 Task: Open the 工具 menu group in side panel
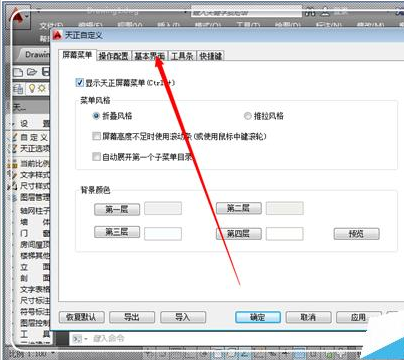coord(34,334)
